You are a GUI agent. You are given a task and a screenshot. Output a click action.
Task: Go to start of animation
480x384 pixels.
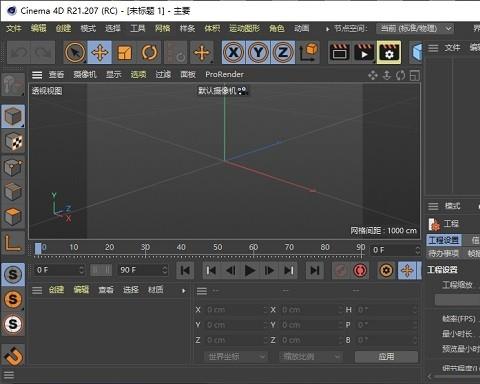point(185,270)
